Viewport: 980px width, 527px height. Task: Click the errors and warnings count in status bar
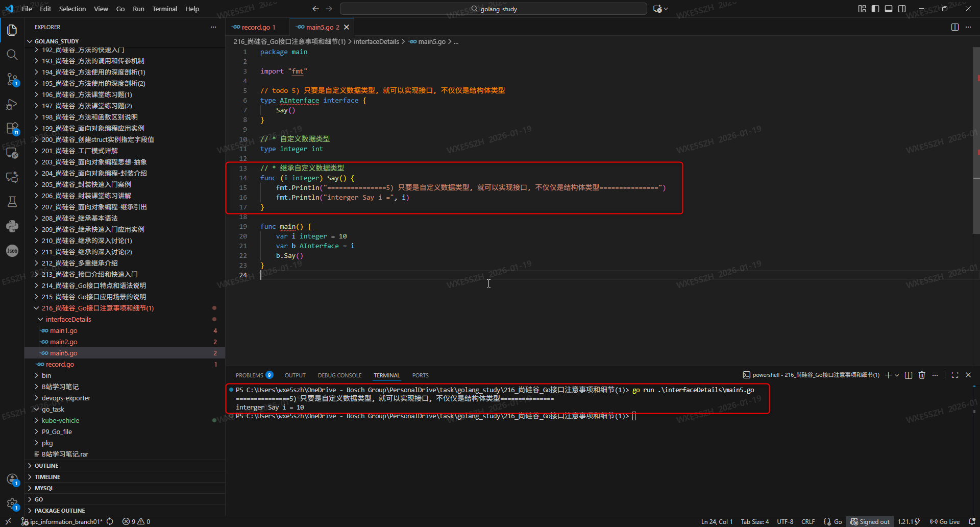click(x=136, y=521)
